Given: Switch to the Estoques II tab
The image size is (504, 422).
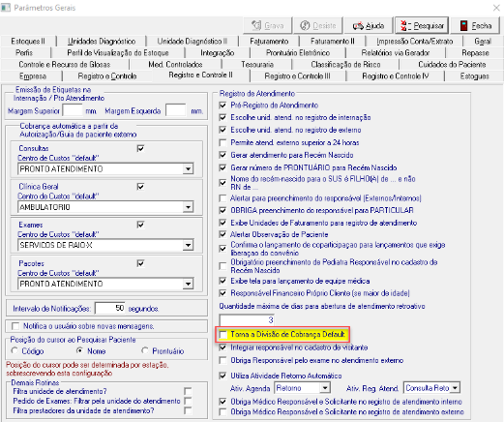Looking at the screenshot, I should 28,42.
